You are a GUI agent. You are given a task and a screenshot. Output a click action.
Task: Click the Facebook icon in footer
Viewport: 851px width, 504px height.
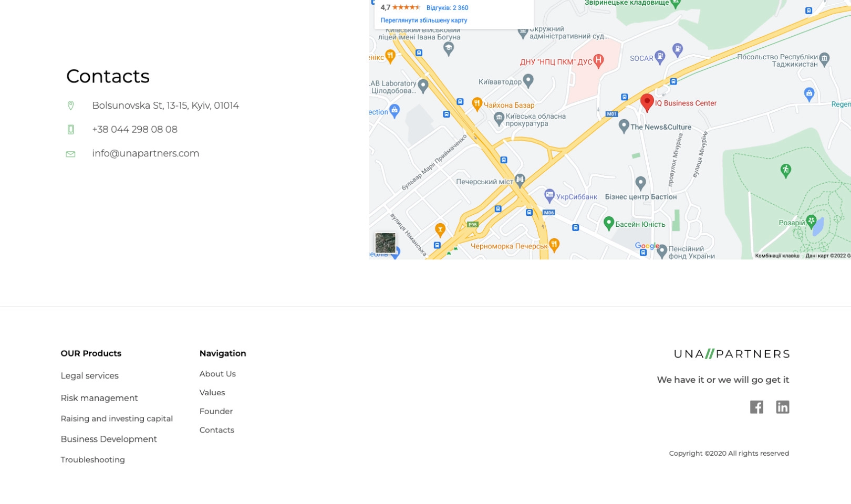point(756,407)
